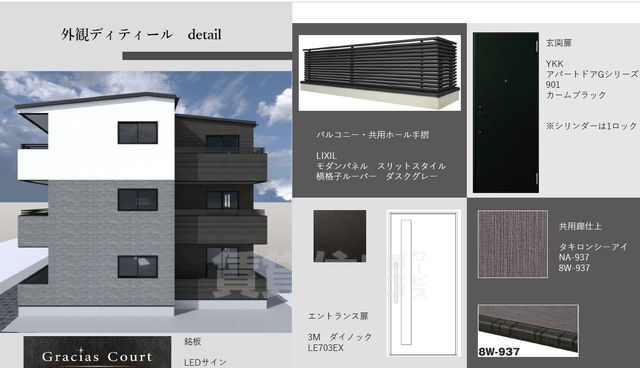The width and height of the screenshot is (640, 368).
Task: Click the タキロンシーアイ text
Action: tap(593, 247)
